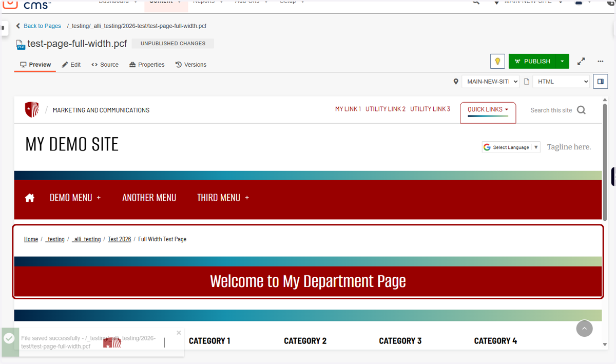Viewport: 616px width, 364px height.
Task: Click UTILITY LINK 2
Action: pyautogui.click(x=386, y=109)
